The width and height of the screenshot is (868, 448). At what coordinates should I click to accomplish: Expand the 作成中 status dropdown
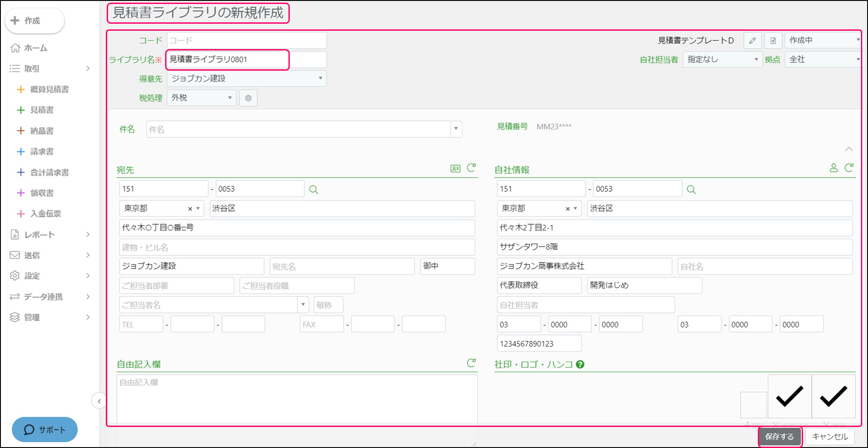click(823, 40)
